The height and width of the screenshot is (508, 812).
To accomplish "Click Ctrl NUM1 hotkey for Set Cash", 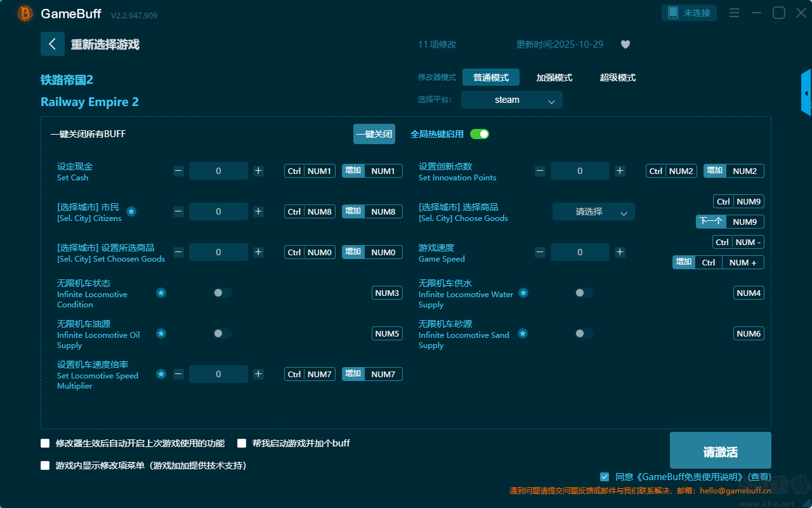I will [x=310, y=171].
